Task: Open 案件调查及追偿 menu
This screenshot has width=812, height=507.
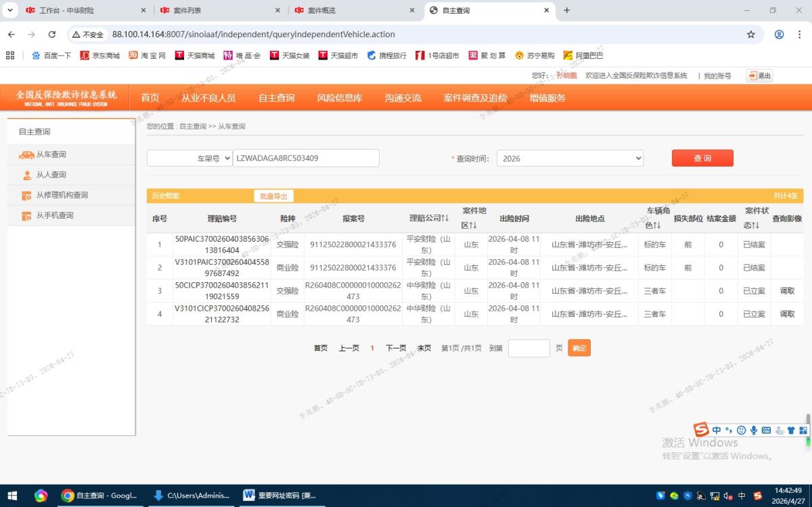Action: [476, 97]
